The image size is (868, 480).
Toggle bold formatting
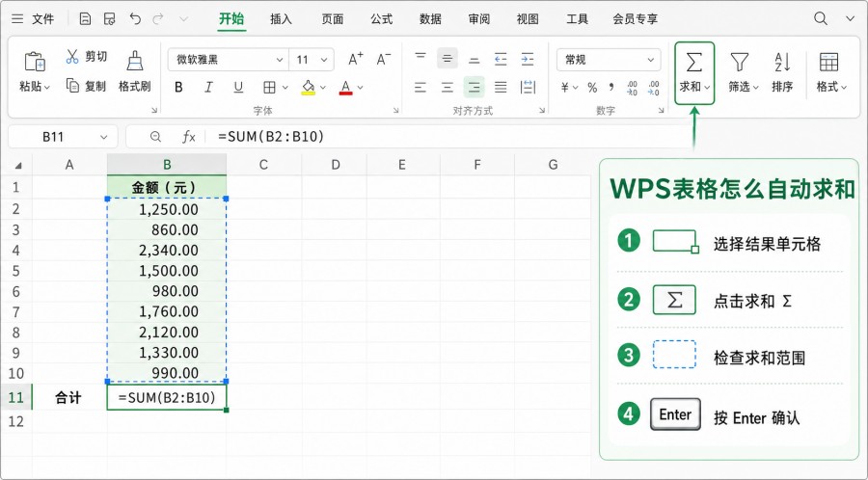[x=178, y=88]
